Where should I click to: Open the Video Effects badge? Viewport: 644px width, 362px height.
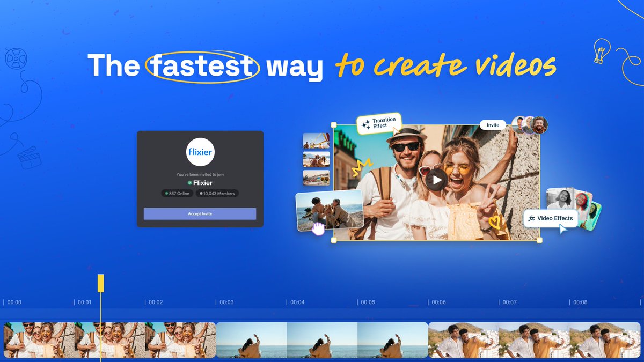point(551,218)
